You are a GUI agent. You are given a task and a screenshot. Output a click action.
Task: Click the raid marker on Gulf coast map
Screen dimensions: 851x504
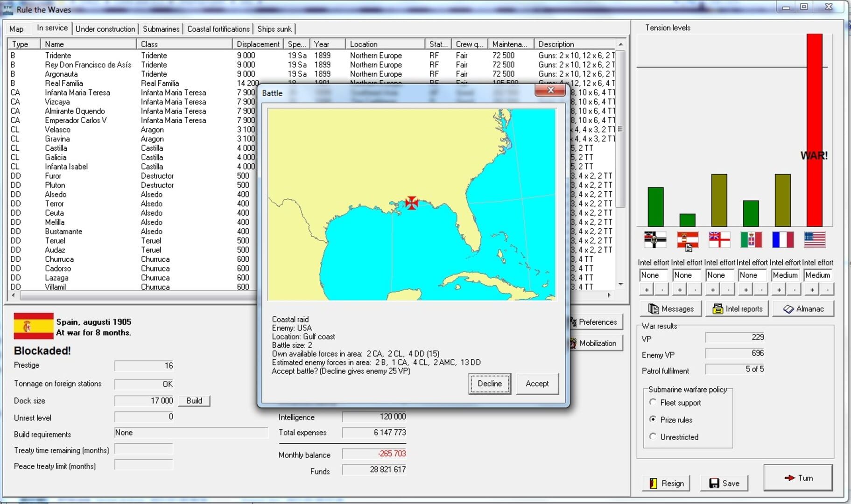[x=412, y=203]
